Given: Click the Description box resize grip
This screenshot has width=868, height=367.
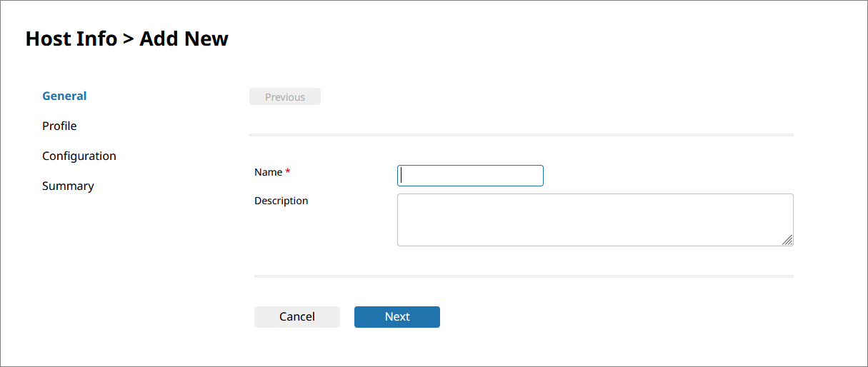Looking at the screenshot, I should pyautogui.click(x=787, y=240).
